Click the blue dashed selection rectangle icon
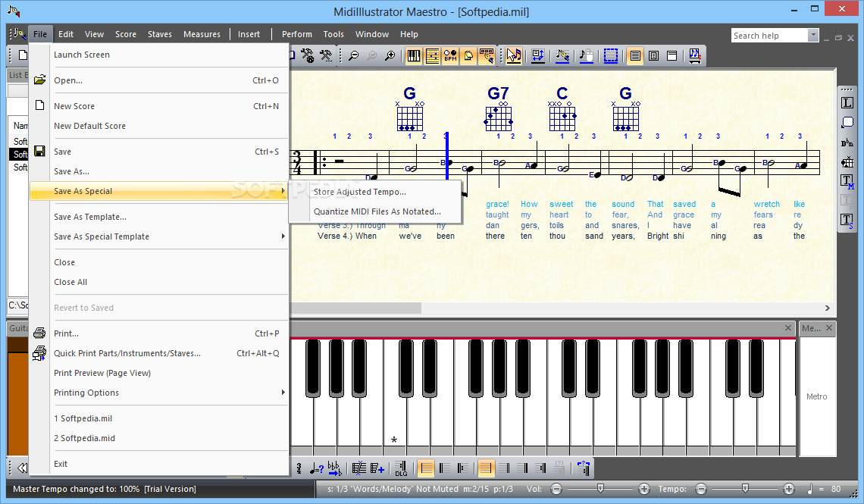Screen dimensions: 864x504 click(x=611, y=55)
